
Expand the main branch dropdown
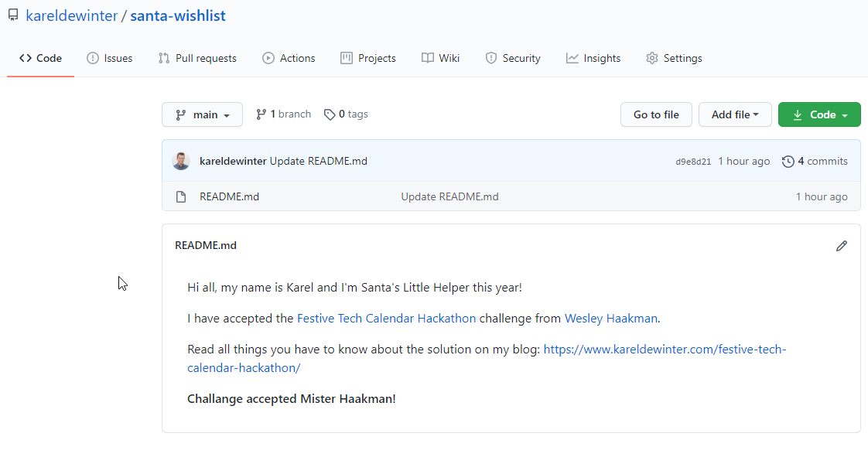(202, 114)
